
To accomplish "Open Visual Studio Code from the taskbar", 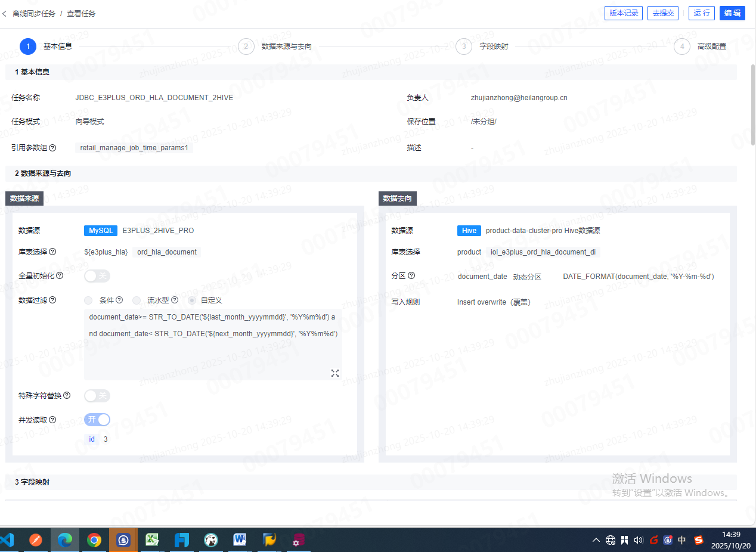I will pyautogui.click(x=7, y=540).
